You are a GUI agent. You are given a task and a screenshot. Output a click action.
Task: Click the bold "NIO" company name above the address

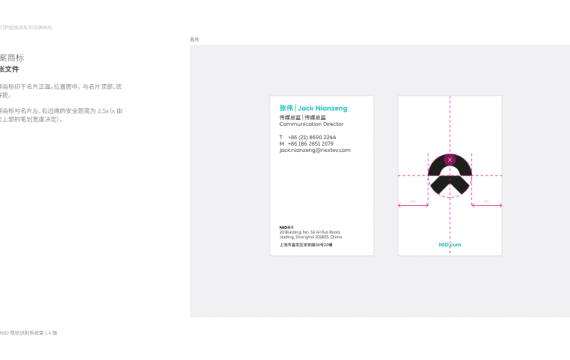(x=286, y=227)
